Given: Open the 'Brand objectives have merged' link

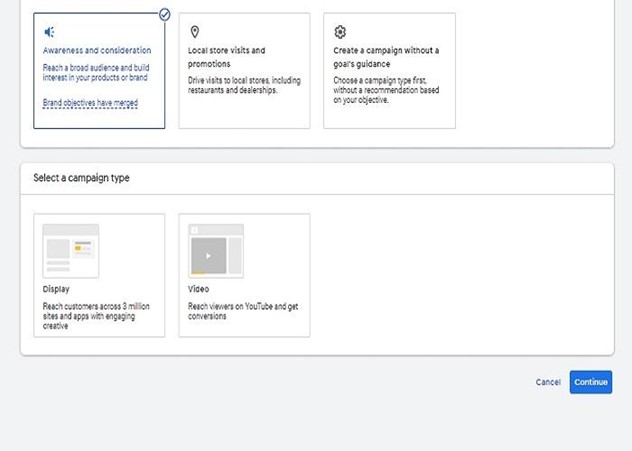Looking at the screenshot, I should click(x=90, y=103).
